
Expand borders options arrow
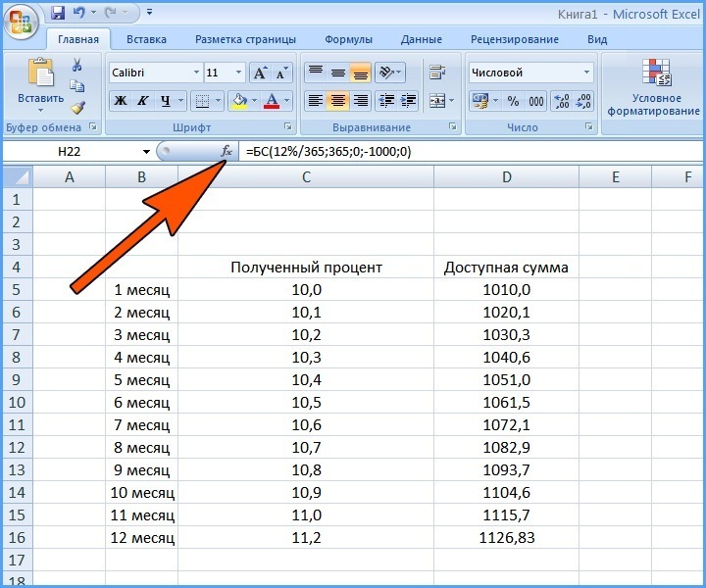click(219, 101)
